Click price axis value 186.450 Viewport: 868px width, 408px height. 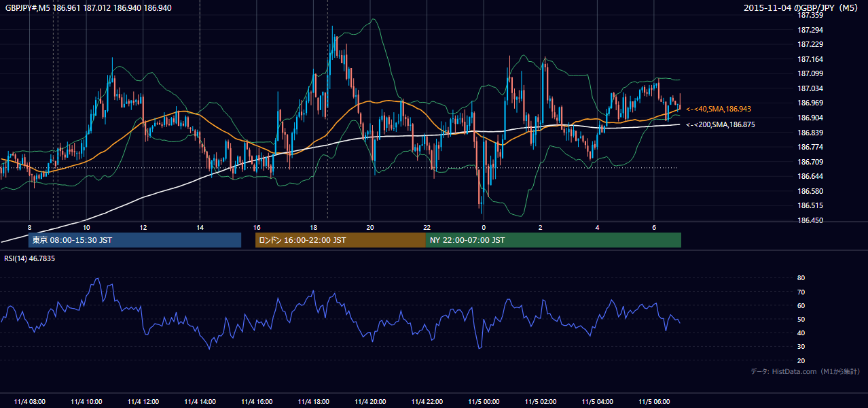[809, 220]
